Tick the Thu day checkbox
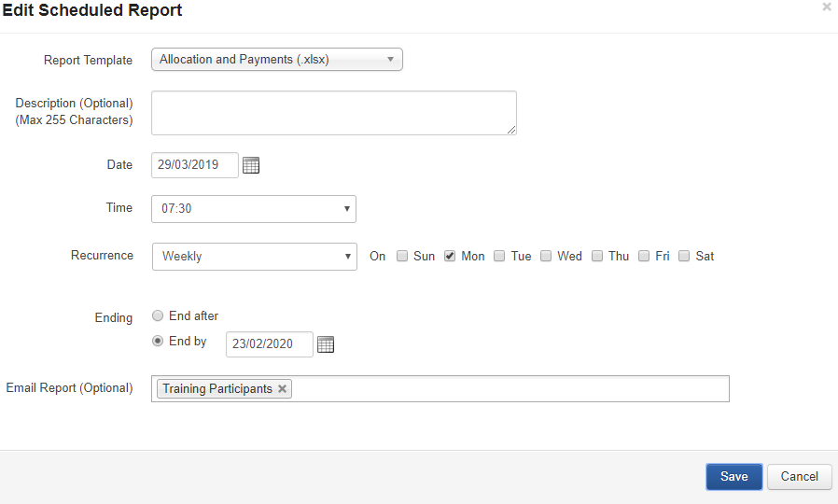838x504 pixels. tap(597, 256)
